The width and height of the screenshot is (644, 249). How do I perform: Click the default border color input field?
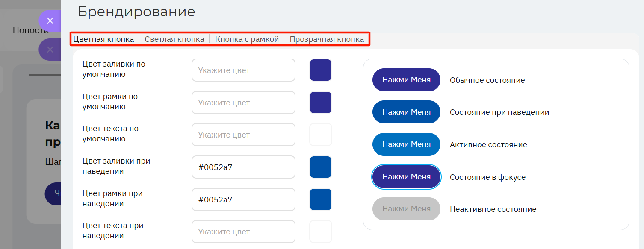coord(243,103)
